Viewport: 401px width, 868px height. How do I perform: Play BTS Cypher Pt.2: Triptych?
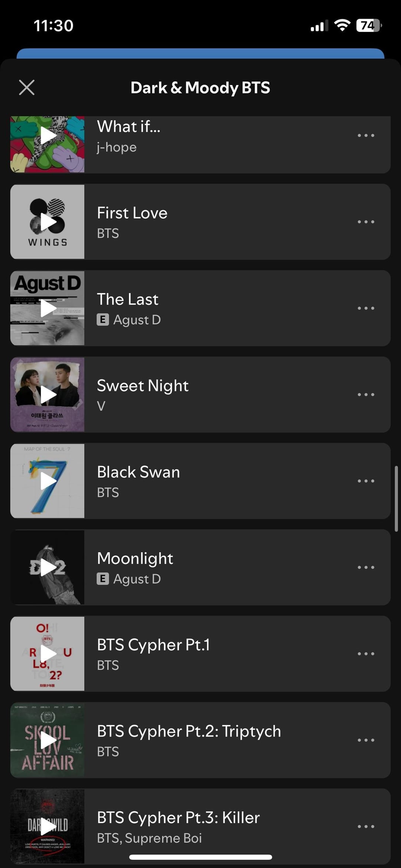48,740
